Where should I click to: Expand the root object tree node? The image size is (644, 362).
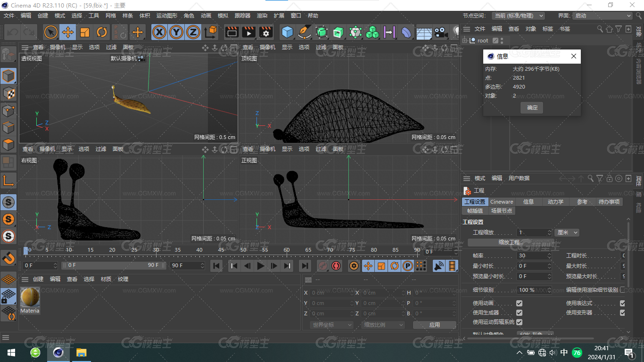(x=465, y=41)
